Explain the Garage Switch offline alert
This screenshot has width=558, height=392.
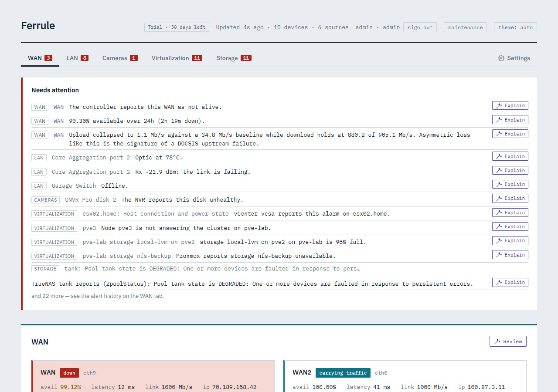[510, 184]
